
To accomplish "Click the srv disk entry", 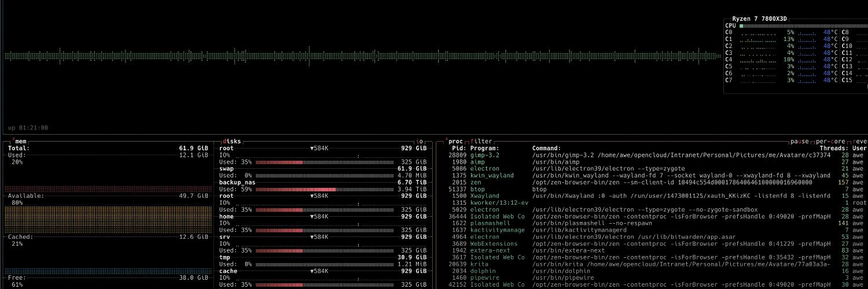I will [x=225, y=237].
